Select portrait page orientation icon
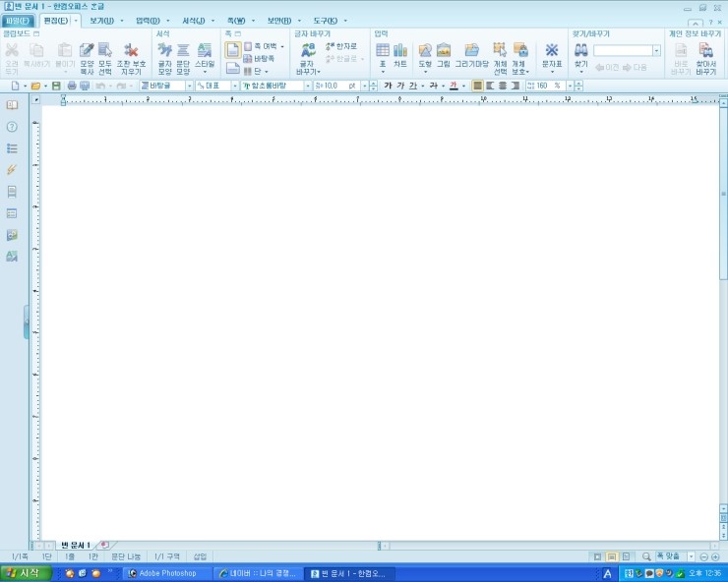 pos(233,50)
